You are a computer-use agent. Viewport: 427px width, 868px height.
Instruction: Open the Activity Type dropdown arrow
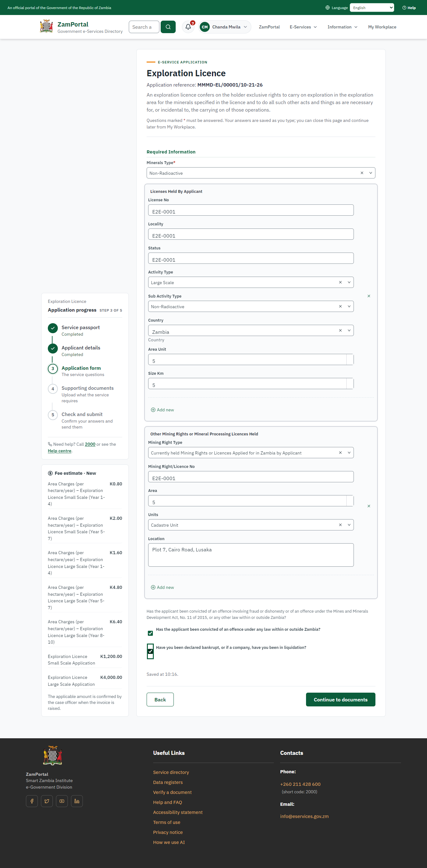[x=349, y=282]
